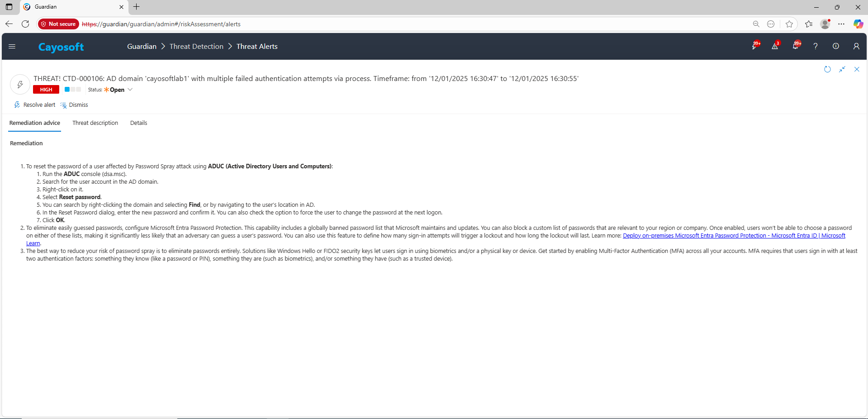Click the Resolve alert button
The image size is (868, 419).
(35, 105)
